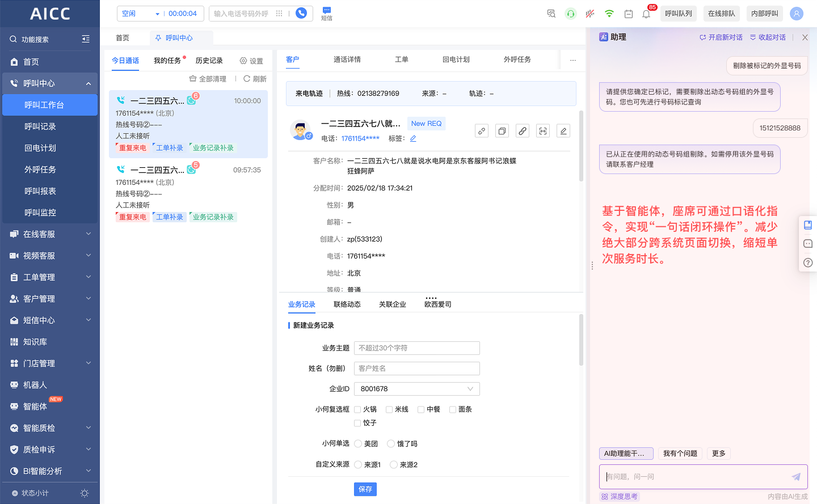Switch to the 工单 tab
817x504 pixels.
pos(402,60)
